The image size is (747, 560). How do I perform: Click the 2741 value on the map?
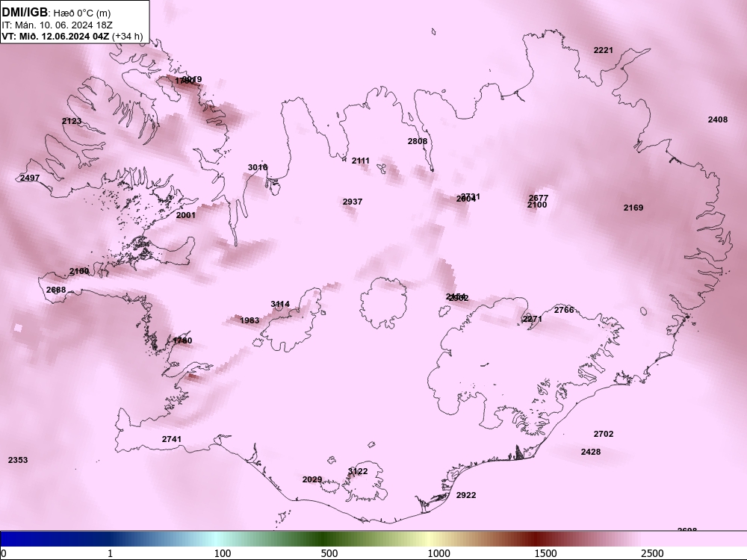click(172, 439)
